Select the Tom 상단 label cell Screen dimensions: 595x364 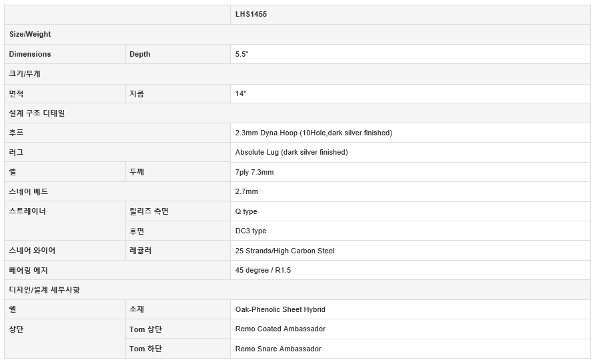point(178,329)
